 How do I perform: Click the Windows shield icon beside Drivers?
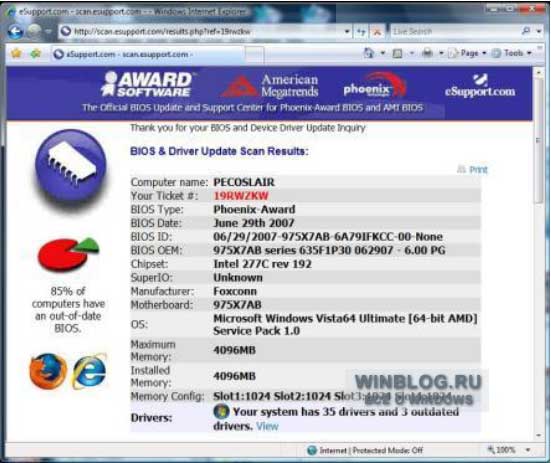click(x=221, y=411)
